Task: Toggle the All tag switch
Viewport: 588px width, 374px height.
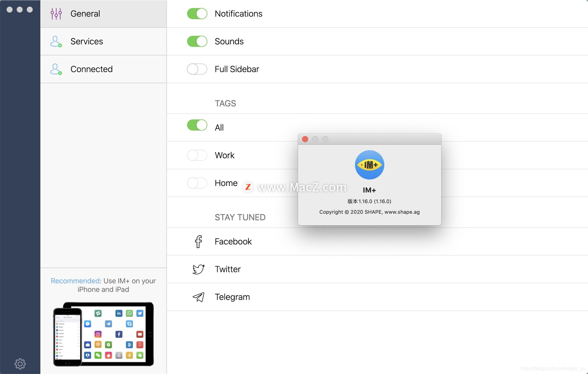Action: pyautogui.click(x=197, y=125)
